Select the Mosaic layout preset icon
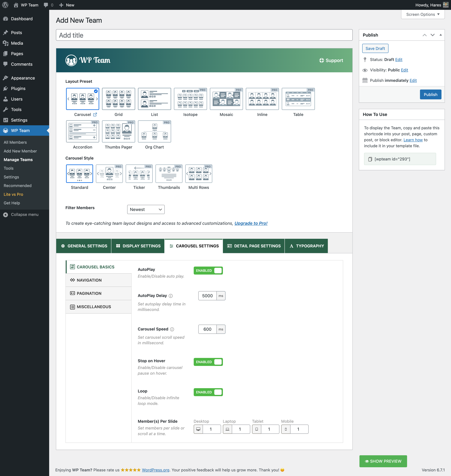The height and width of the screenshot is (476, 451). pyautogui.click(x=226, y=99)
